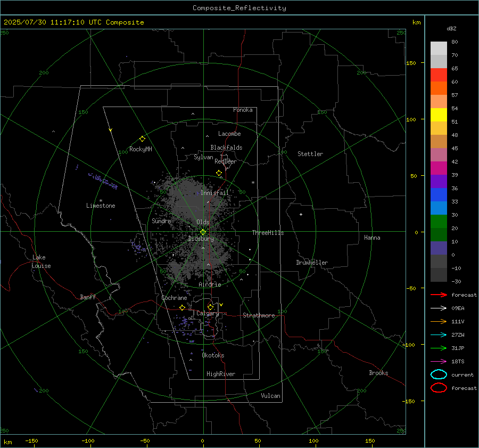
Task: Click the Calgary city label
Action: [x=208, y=313]
